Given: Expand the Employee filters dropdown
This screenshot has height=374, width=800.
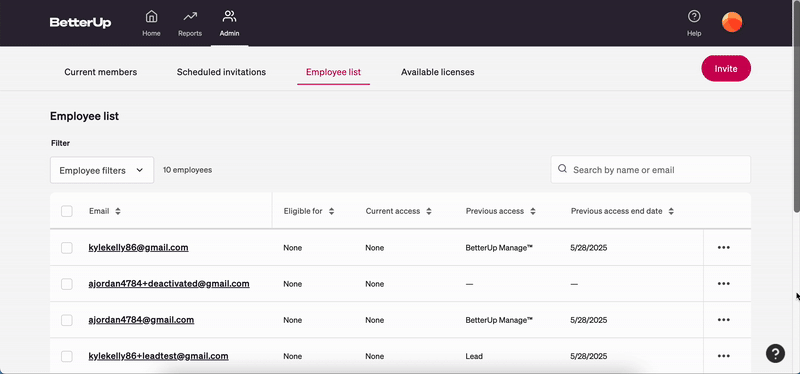Looking at the screenshot, I should pos(102,170).
